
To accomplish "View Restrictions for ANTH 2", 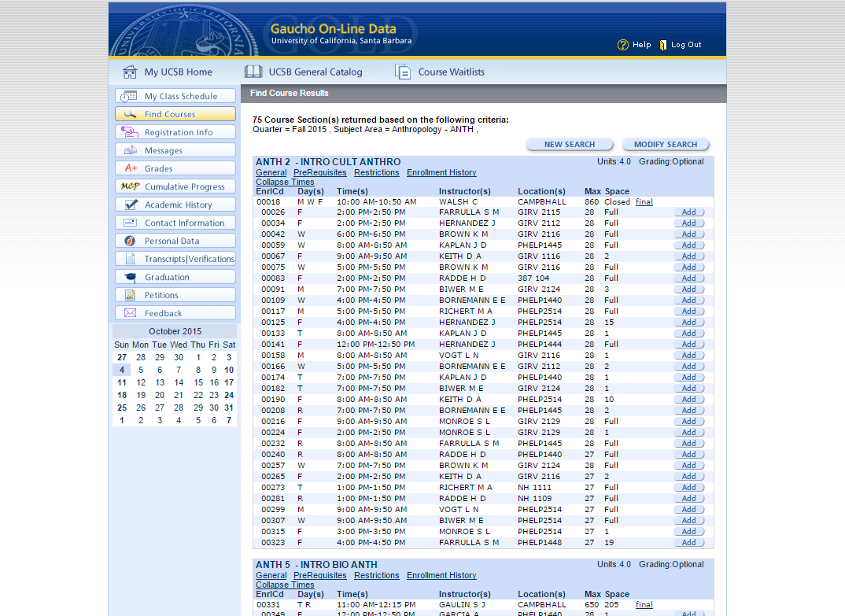I will coord(377,172).
